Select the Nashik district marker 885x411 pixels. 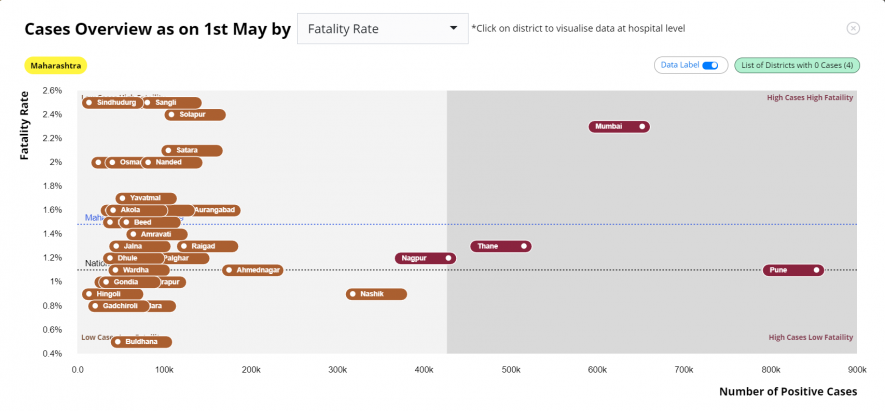(352, 294)
